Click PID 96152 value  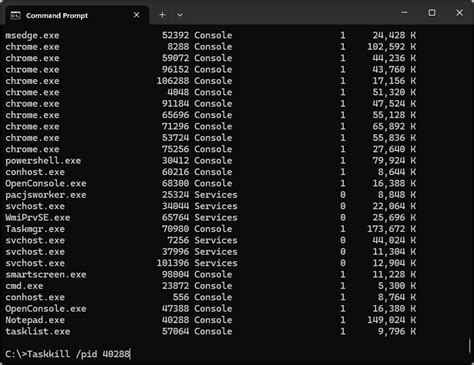(175, 69)
